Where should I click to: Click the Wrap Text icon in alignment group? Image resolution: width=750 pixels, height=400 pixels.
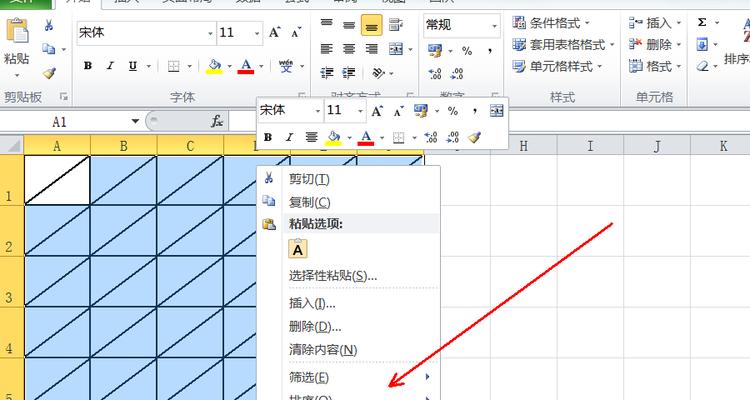[x=395, y=25]
